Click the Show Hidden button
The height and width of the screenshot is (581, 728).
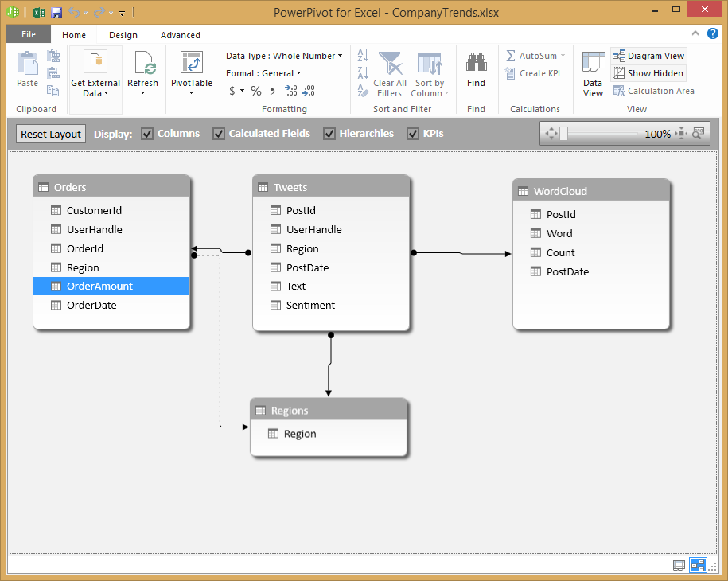pyautogui.click(x=648, y=73)
